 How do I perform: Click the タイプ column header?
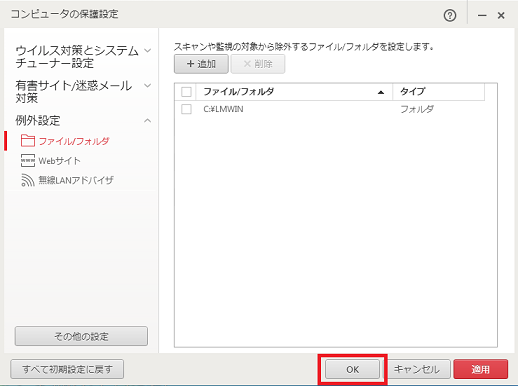click(x=438, y=92)
